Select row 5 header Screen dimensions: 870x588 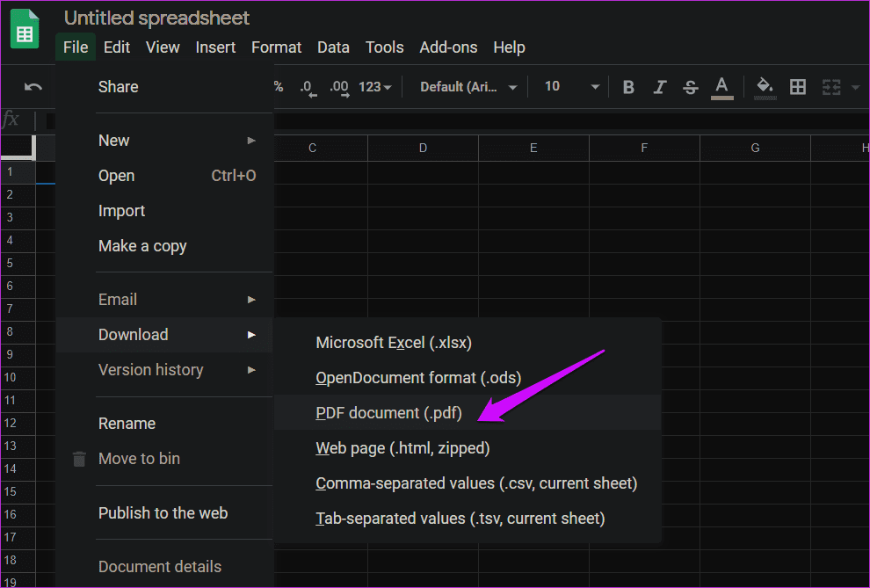pyautogui.click(x=18, y=264)
